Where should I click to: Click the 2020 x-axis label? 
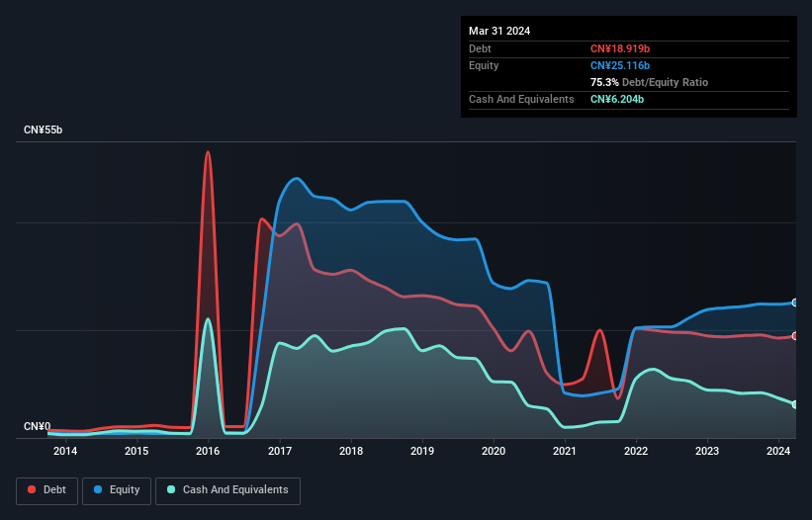(x=494, y=451)
